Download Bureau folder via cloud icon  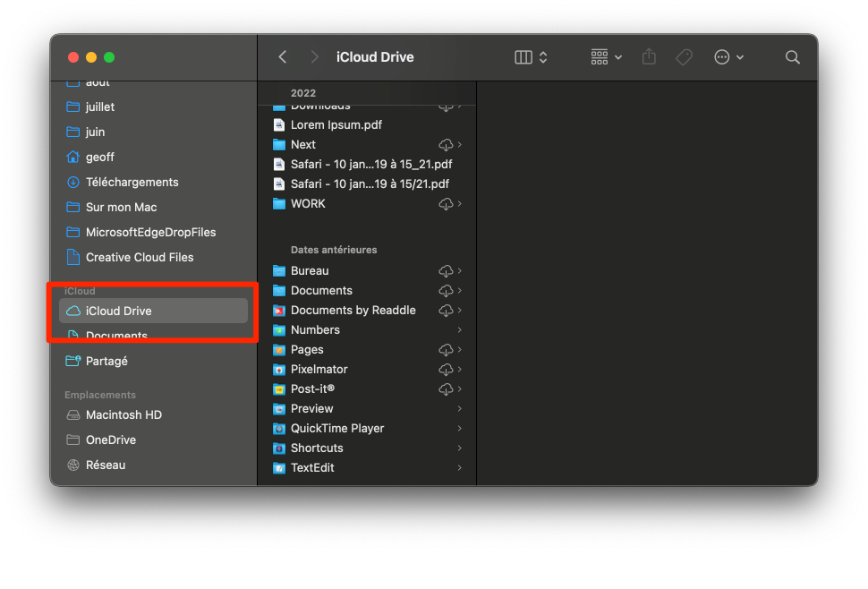(446, 271)
